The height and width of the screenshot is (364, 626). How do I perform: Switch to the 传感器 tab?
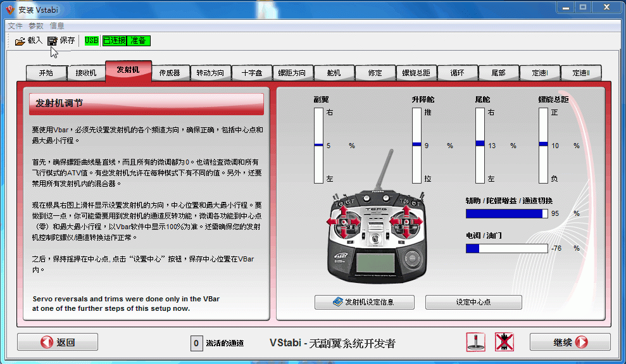coord(170,73)
